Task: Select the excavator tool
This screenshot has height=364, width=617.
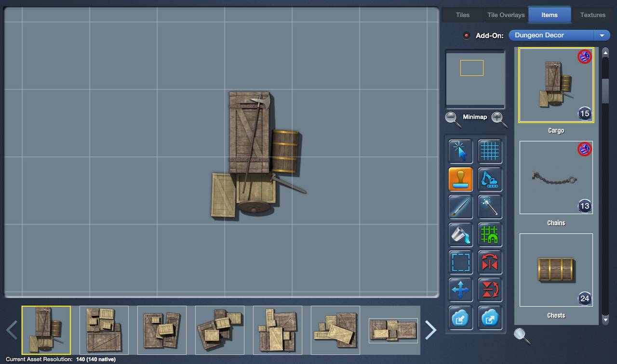Action: point(490,179)
